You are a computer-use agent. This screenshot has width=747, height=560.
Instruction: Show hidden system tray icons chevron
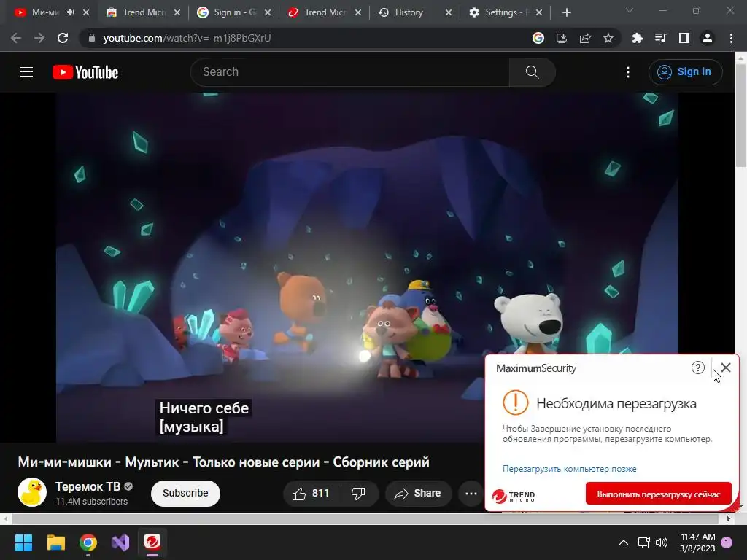coord(623,542)
